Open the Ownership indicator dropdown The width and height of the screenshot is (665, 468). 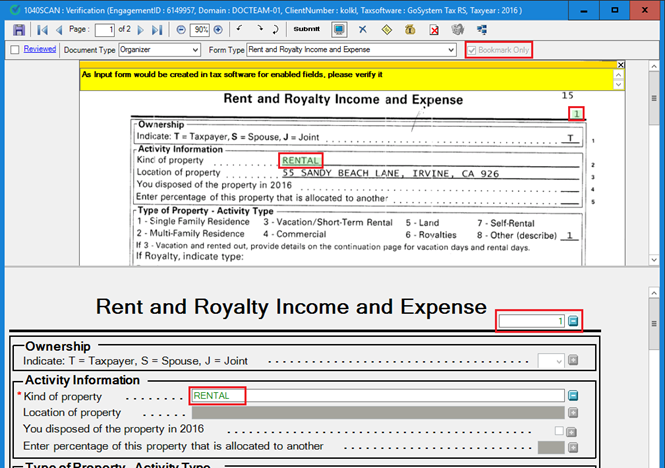click(x=551, y=361)
